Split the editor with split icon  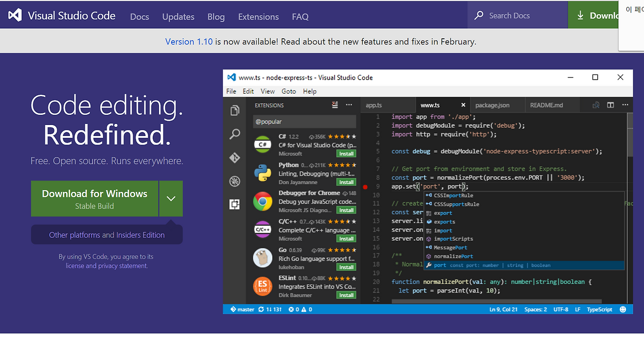click(x=610, y=105)
